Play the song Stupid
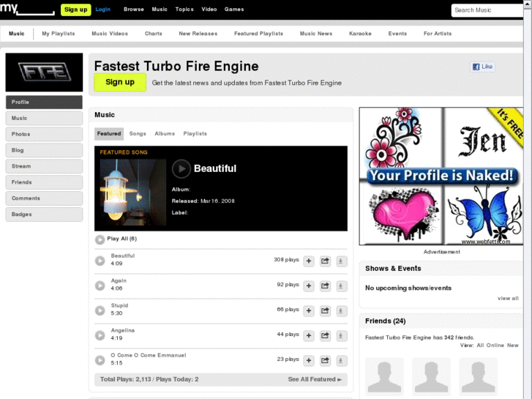 tap(100, 310)
